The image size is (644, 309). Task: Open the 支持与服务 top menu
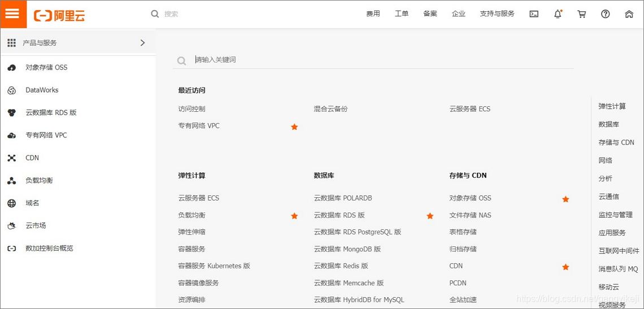coord(497,14)
